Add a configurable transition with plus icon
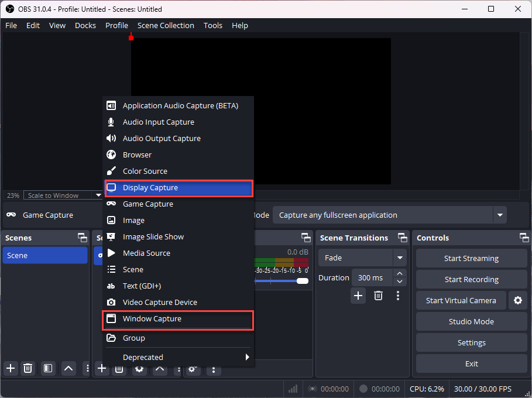This screenshot has width=532, height=398. click(x=358, y=296)
